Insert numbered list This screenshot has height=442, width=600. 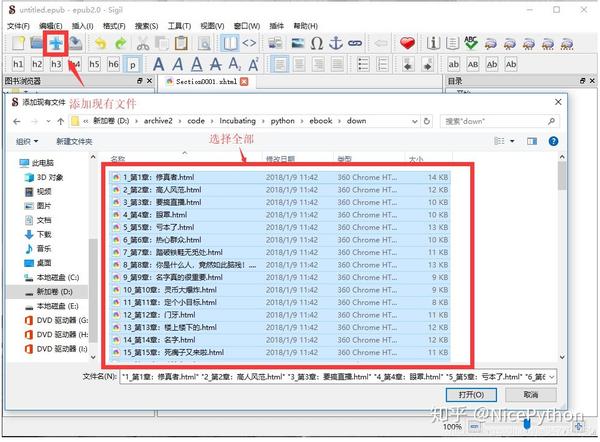click(x=382, y=64)
